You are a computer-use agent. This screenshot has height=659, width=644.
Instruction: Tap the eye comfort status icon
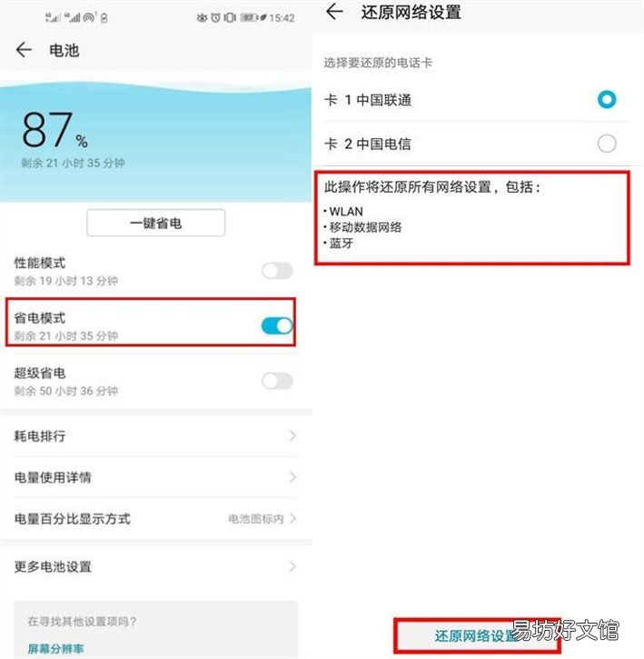(202, 17)
